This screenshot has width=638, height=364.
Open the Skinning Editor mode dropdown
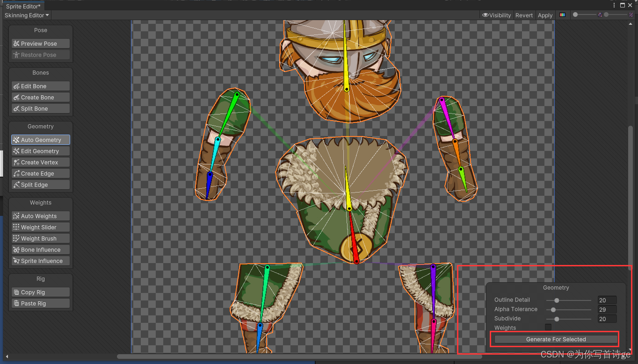coord(27,15)
